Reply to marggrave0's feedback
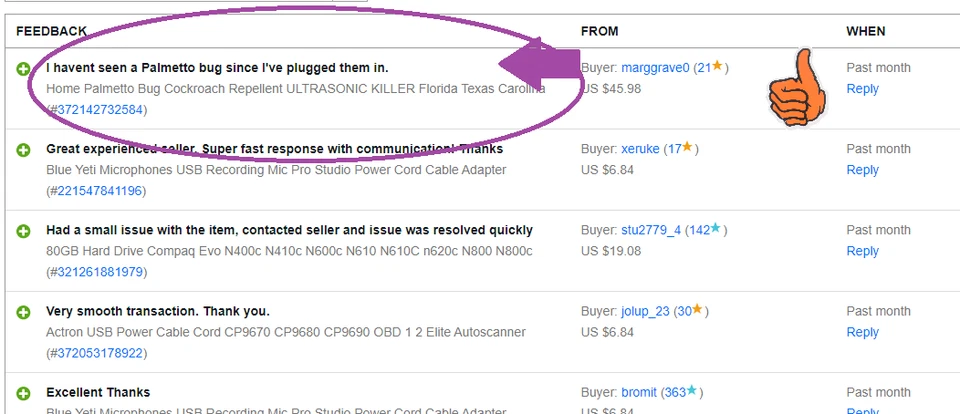Viewport: 960px width, 414px height. pyautogui.click(x=862, y=89)
